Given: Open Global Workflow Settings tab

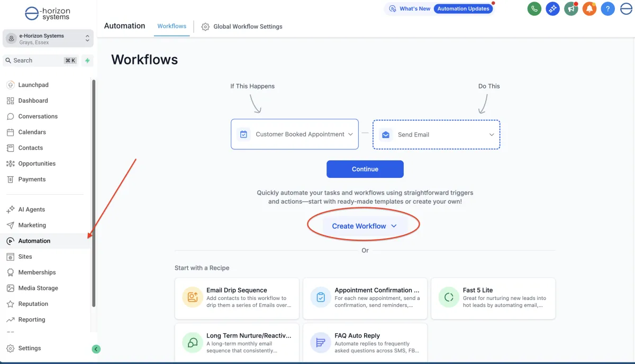Looking at the screenshot, I should point(242,26).
